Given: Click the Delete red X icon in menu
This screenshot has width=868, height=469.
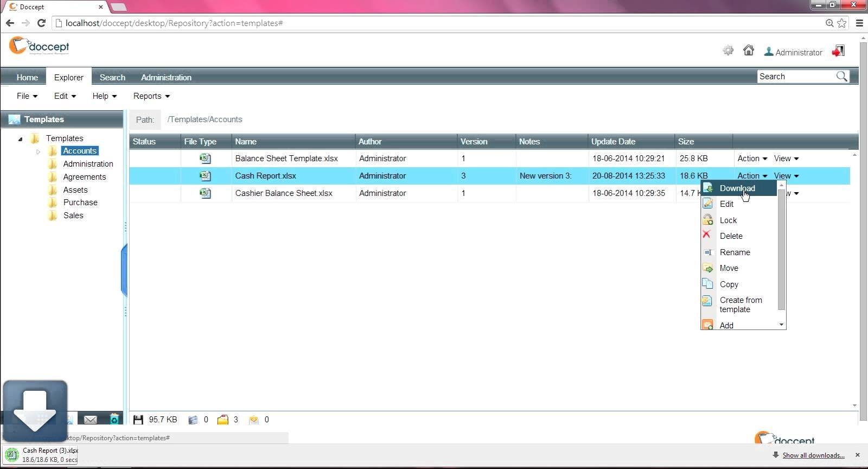Looking at the screenshot, I should (707, 235).
